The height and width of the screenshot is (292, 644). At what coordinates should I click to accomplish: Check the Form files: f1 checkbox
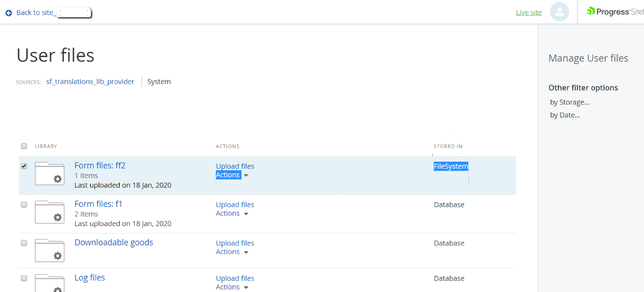24,205
